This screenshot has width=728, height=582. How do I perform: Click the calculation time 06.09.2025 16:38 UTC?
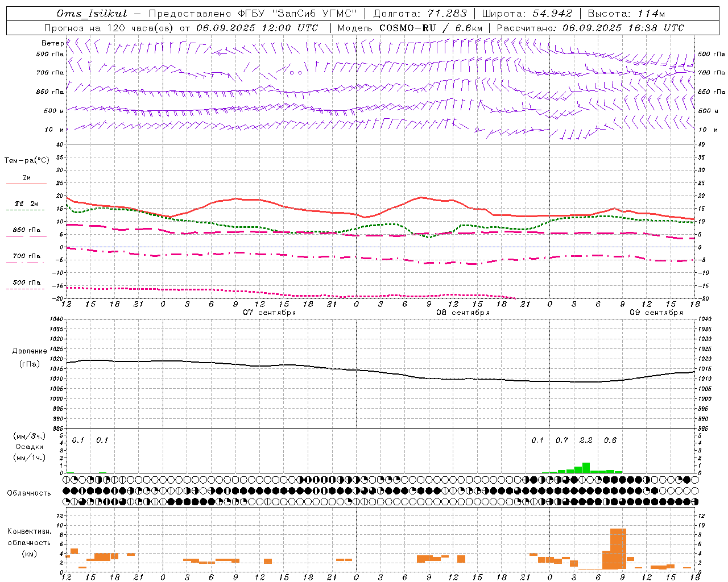[x=623, y=28]
